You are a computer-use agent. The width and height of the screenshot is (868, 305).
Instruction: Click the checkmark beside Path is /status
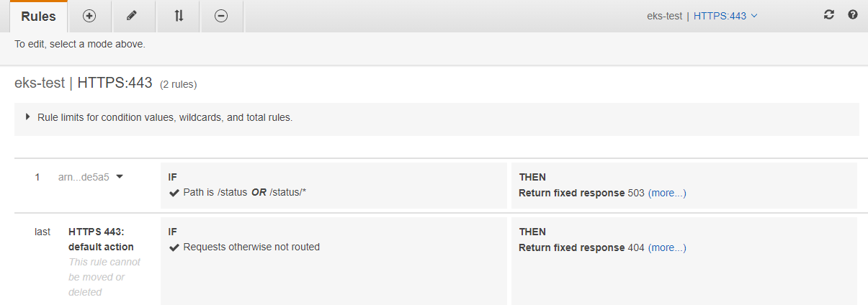pyautogui.click(x=173, y=193)
